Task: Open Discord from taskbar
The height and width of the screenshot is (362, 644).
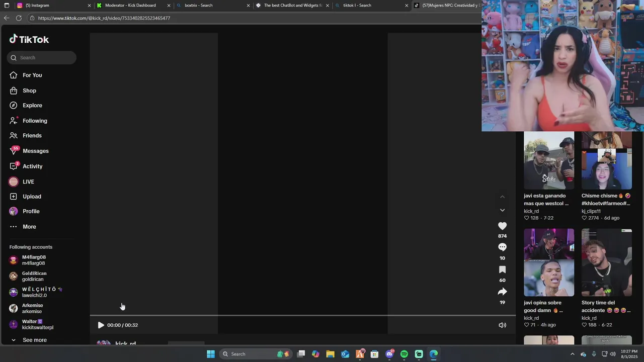Action: point(389,354)
